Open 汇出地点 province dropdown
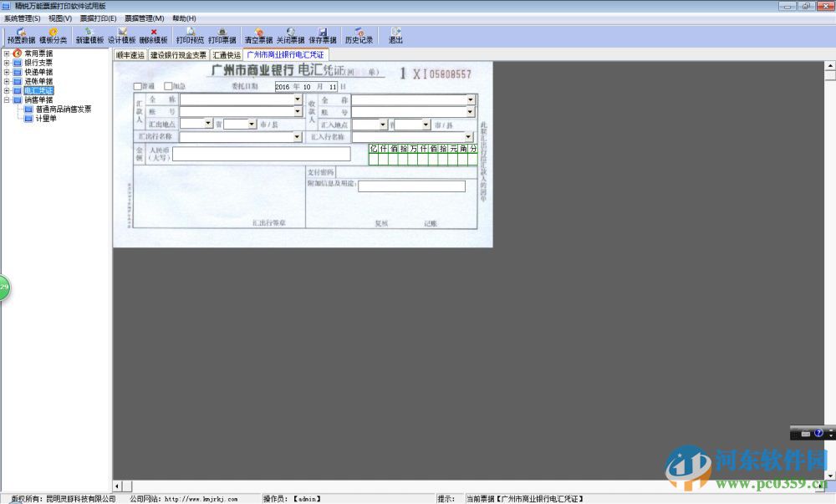 coord(208,124)
